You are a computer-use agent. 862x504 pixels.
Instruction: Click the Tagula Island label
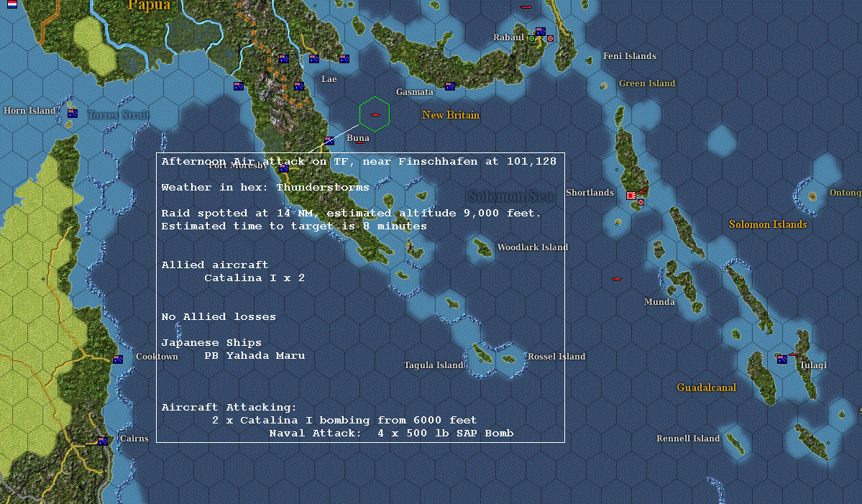point(434,365)
